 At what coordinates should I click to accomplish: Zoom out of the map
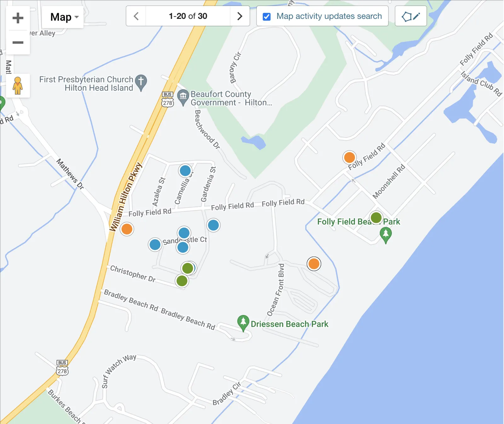pos(18,43)
